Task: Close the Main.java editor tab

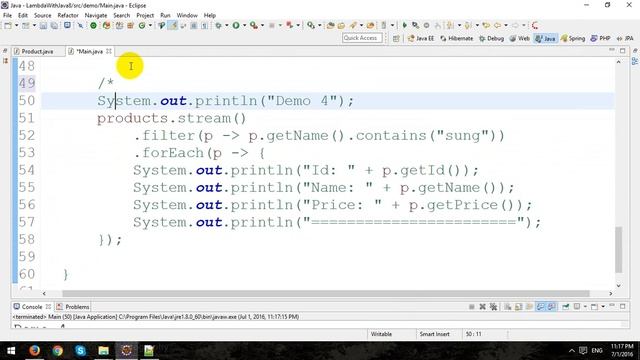Action: point(109,51)
